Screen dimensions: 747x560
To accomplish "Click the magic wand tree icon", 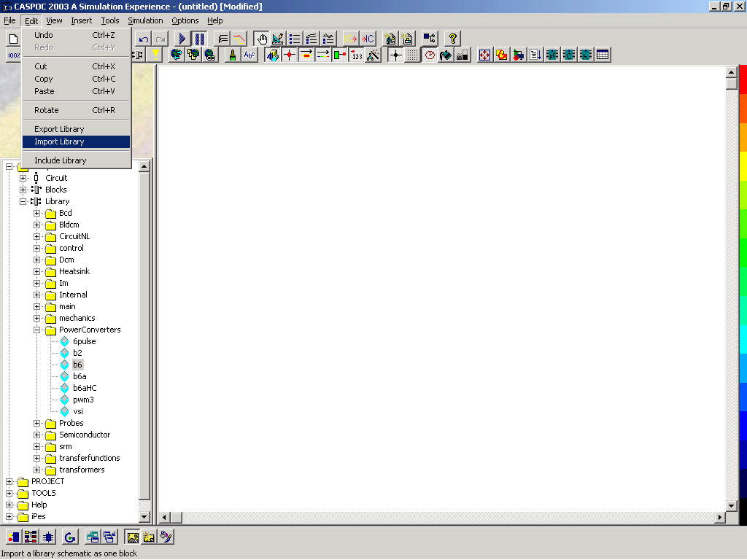I will click(373, 55).
